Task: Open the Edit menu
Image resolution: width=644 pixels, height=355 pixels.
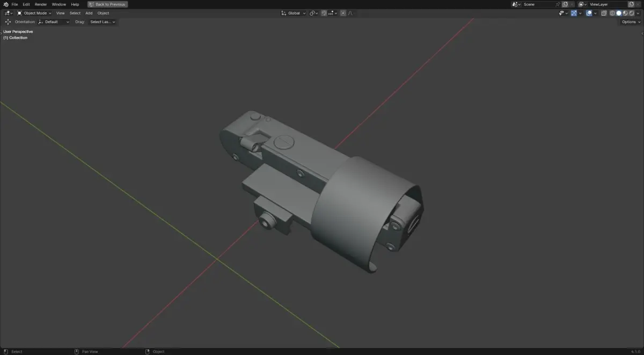Action: (x=26, y=4)
